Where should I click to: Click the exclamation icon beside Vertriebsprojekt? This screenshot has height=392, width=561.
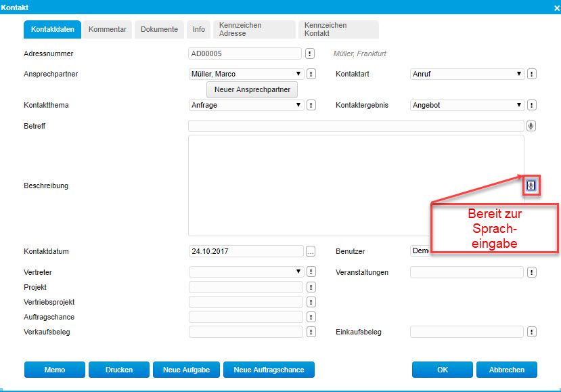pos(310,302)
